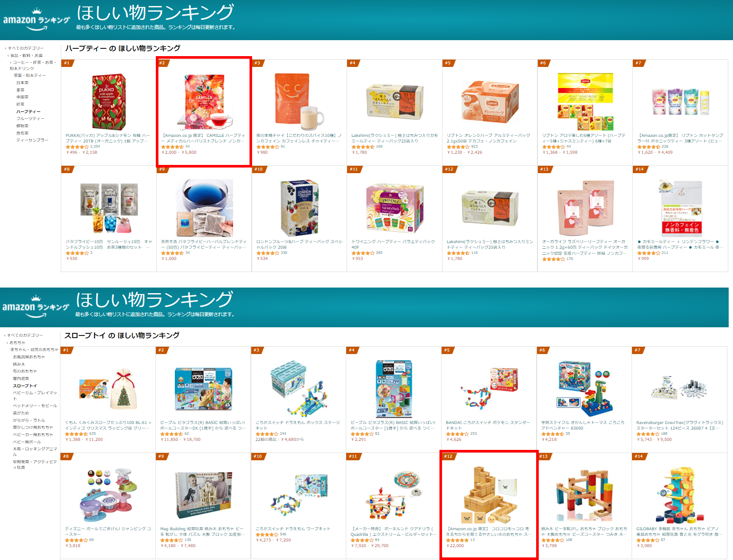The height and width of the screenshot is (560, 733).
Task: Open star rating of BANDAI Pokemon slope set
Action: point(457,434)
